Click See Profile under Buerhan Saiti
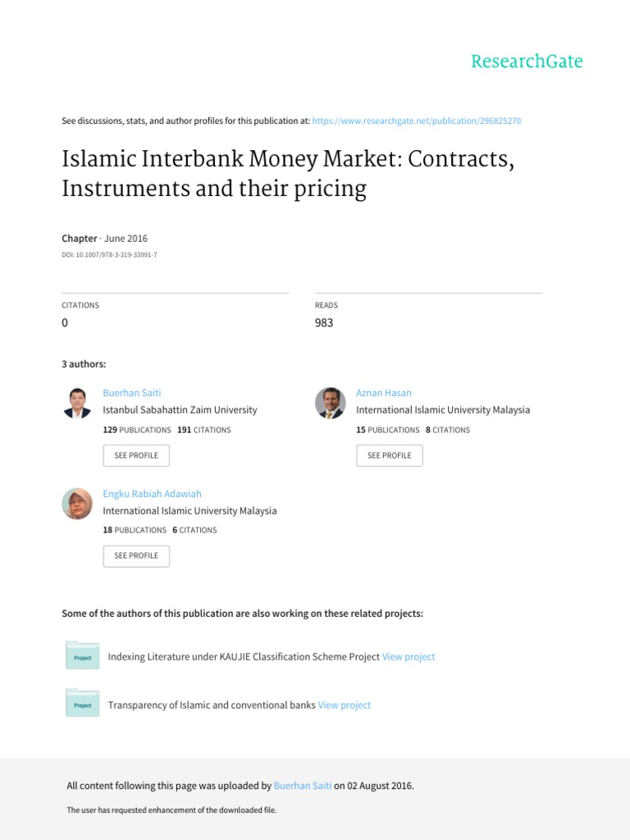Viewport: 630px width, 840px height. (136, 455)
